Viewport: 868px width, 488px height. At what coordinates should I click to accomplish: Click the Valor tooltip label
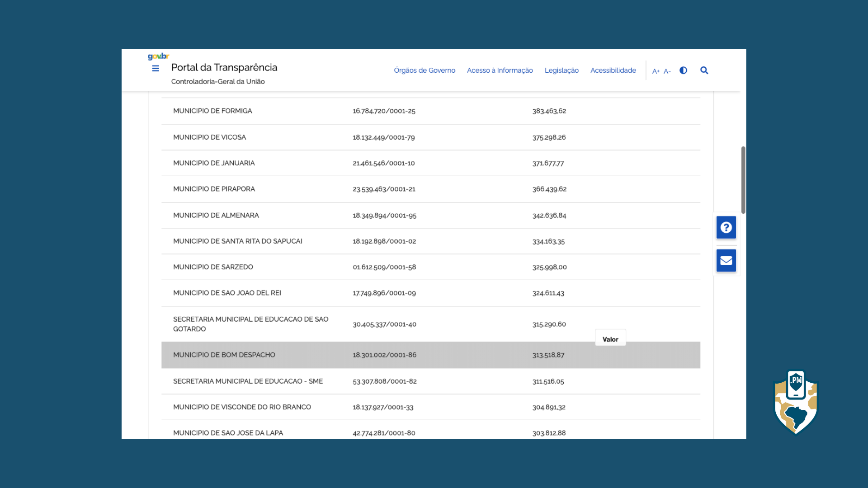tap(610, 339)
